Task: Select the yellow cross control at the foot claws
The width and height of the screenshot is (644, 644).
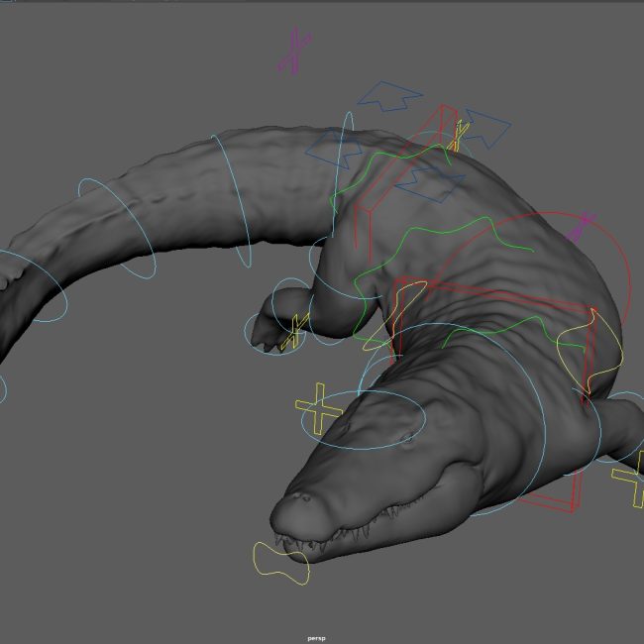Action: point(294,332)
